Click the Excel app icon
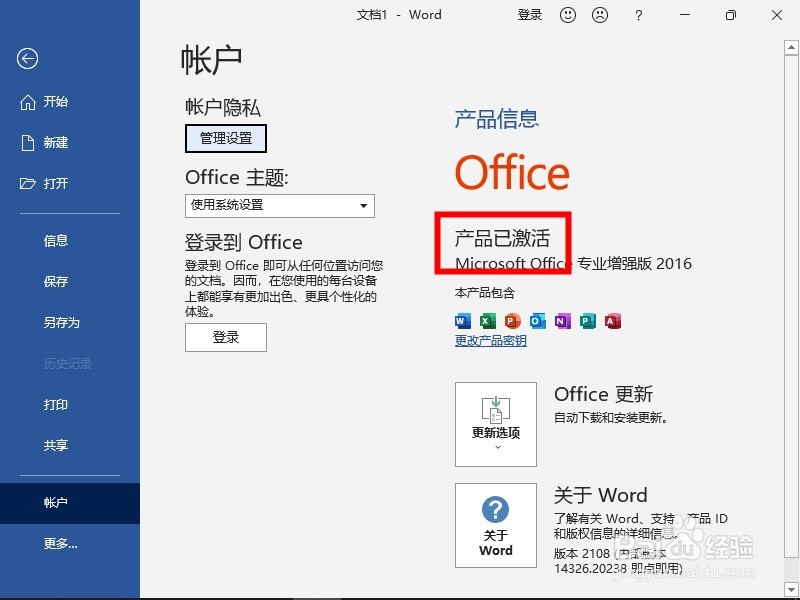The height and width of the screenshot is (600, 800). [488, 321]
